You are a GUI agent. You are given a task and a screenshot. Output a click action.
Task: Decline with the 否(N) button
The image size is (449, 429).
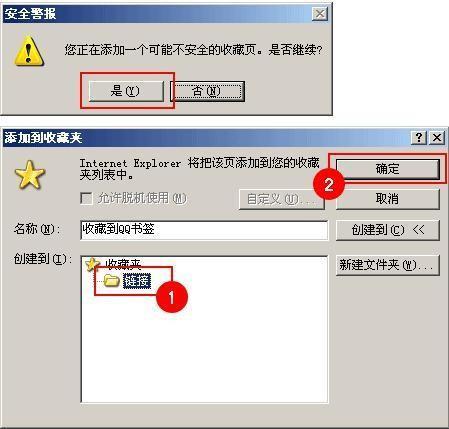click(x=207, y=91)
